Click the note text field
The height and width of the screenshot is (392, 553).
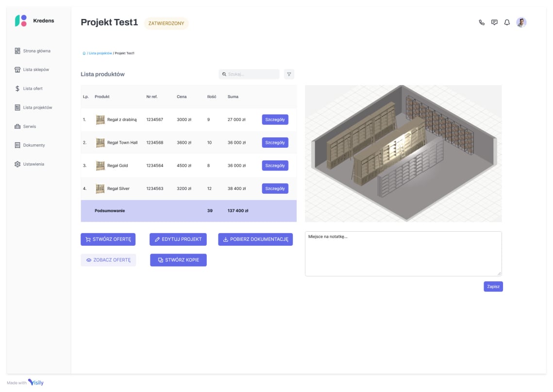[x=402, y=253]
